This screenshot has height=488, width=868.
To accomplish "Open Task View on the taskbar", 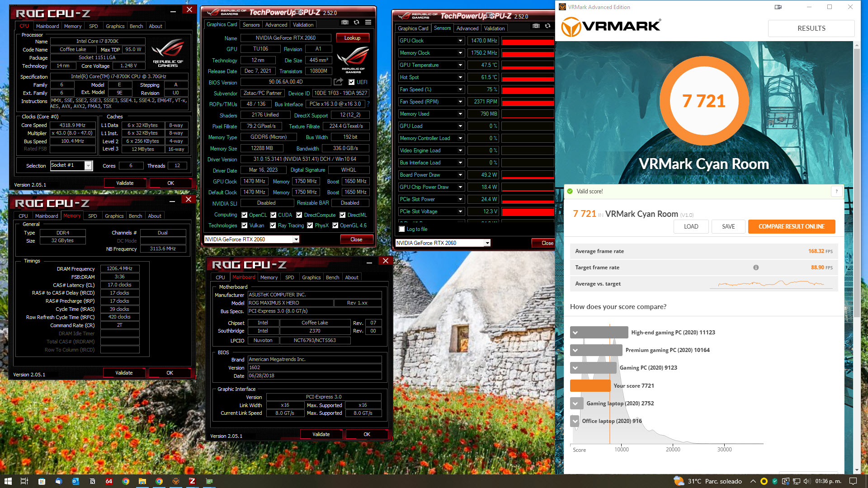I will pyautogui.click(x=24, y=481).
